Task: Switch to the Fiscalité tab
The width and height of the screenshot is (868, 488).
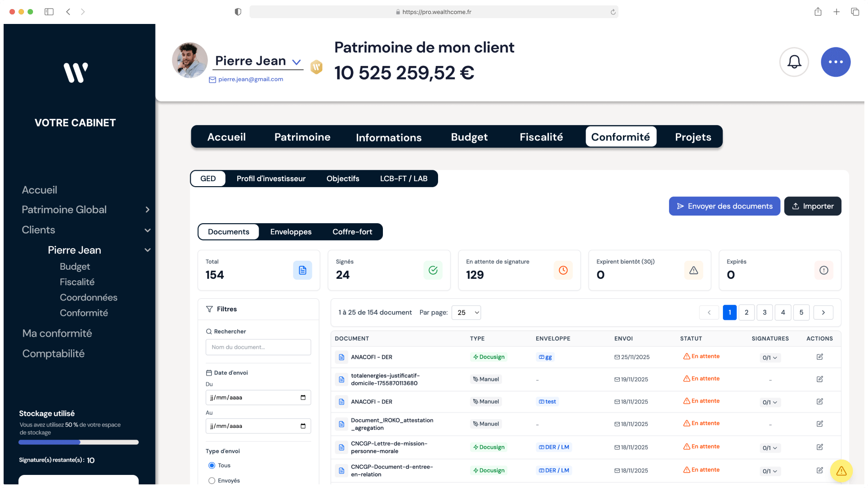Action: (x=541, y=136)
